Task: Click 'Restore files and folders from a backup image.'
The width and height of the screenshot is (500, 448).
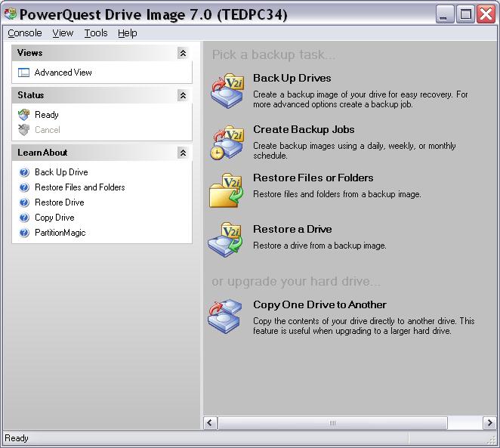Action: pyautogui.click(x=337, y=194)
